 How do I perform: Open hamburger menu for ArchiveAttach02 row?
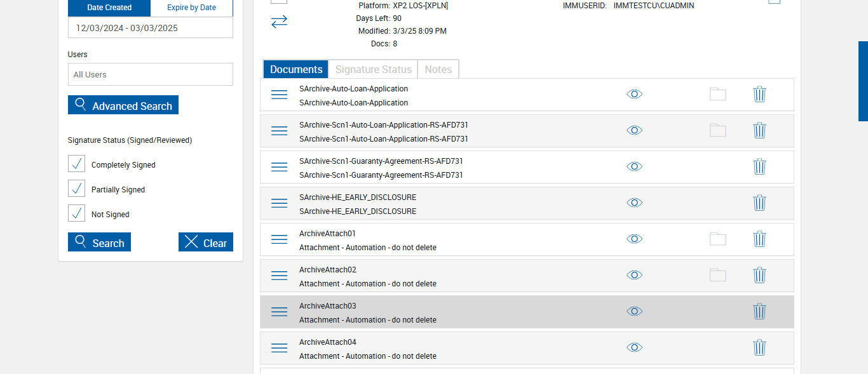pos(280,276)
